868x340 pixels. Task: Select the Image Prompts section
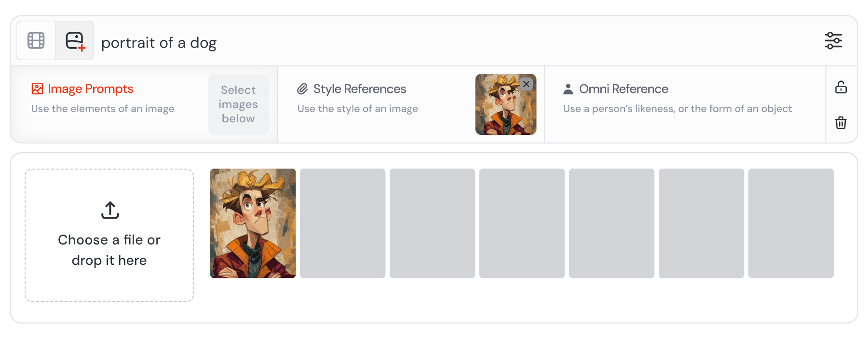pos(90,89)
